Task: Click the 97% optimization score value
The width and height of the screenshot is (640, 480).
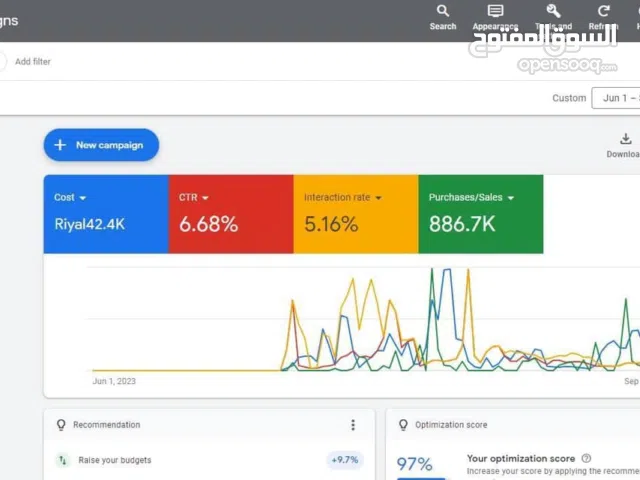Action: [414, 464]
